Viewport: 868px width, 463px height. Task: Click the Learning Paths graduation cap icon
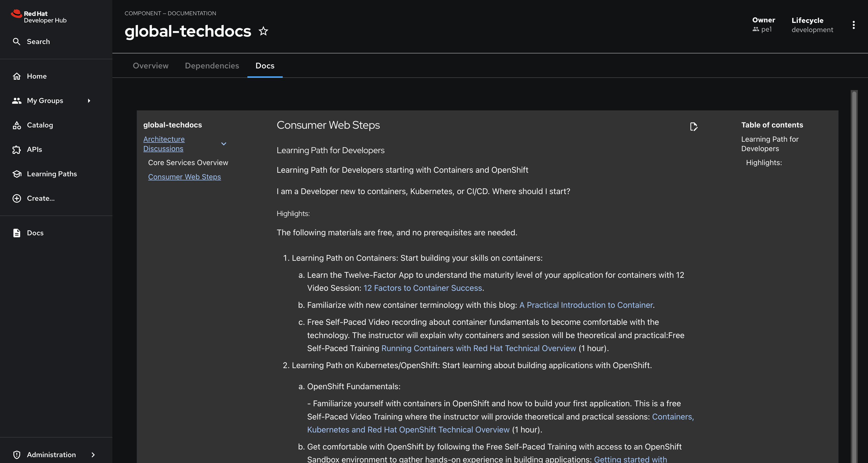point(17,174)
